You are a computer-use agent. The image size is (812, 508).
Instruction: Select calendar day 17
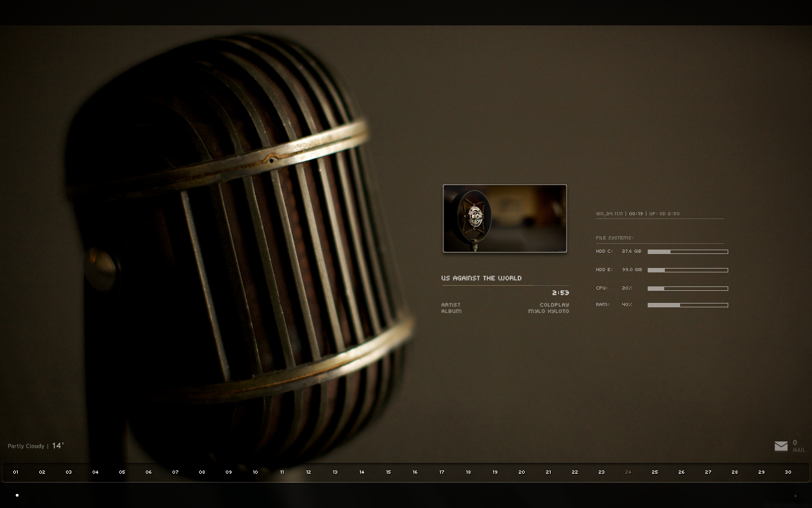(x=442, y=472)
